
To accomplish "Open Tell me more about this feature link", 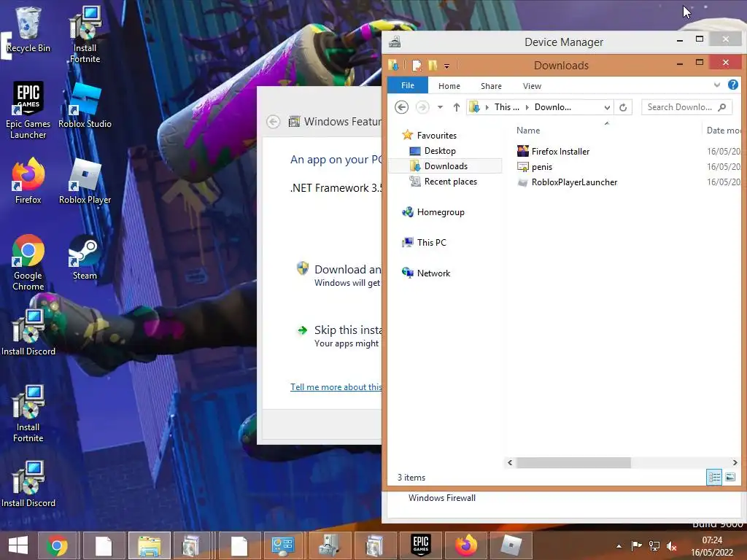I will [x=336, y=386].
